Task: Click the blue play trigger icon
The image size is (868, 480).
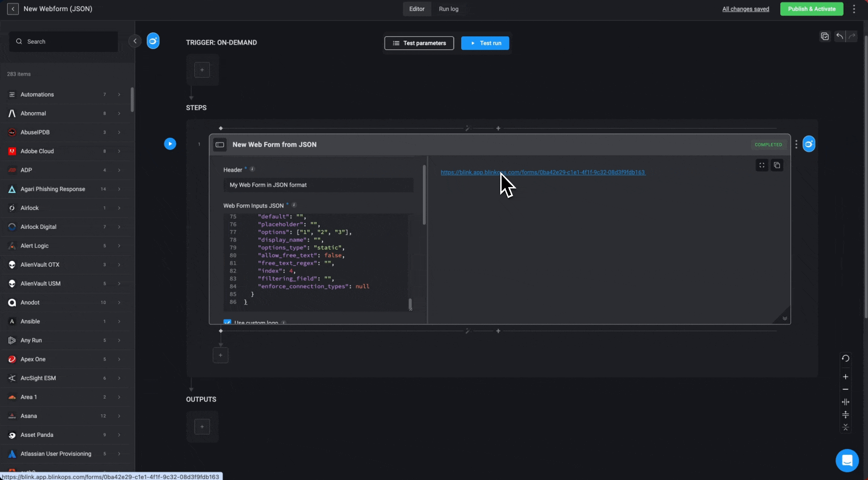Action: (x=170, y=144)
